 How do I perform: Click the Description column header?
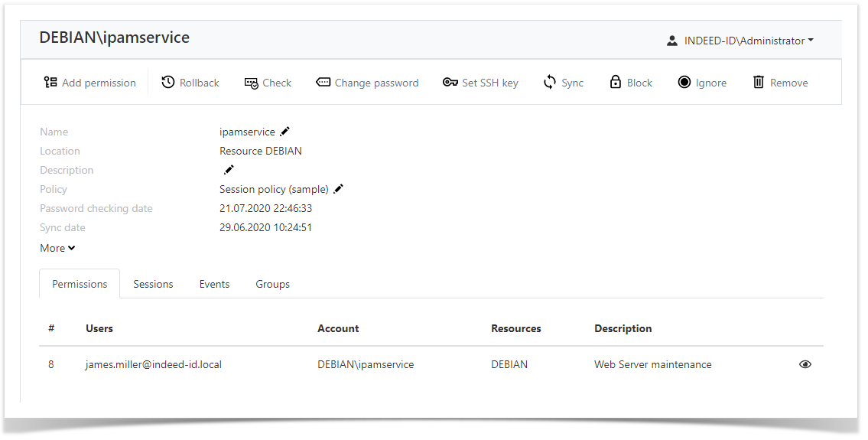623,328
